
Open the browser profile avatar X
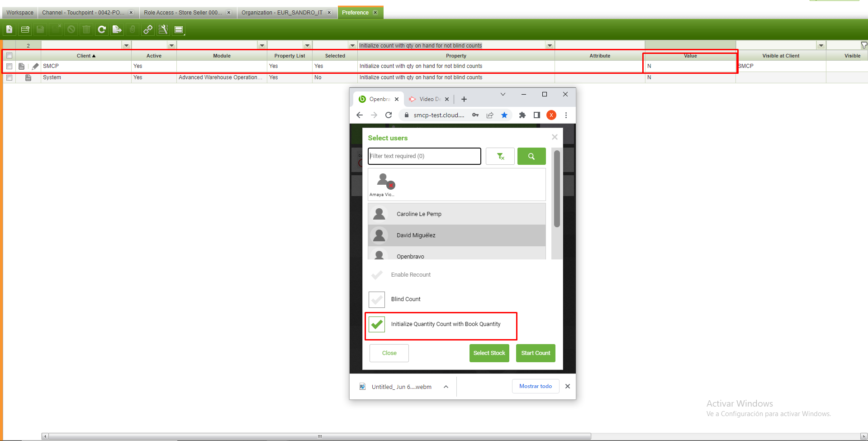[x=551, y=115]
